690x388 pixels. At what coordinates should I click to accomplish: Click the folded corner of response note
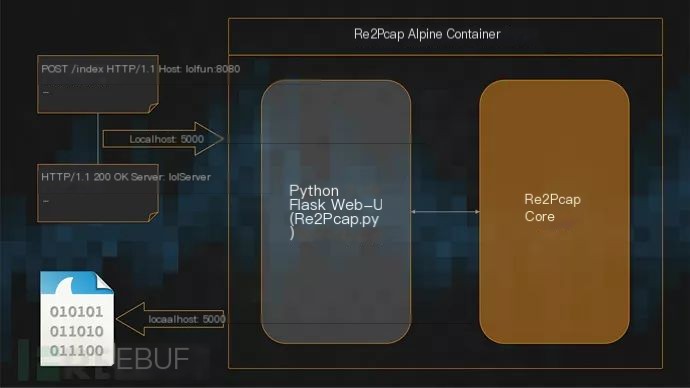(153, 217)
